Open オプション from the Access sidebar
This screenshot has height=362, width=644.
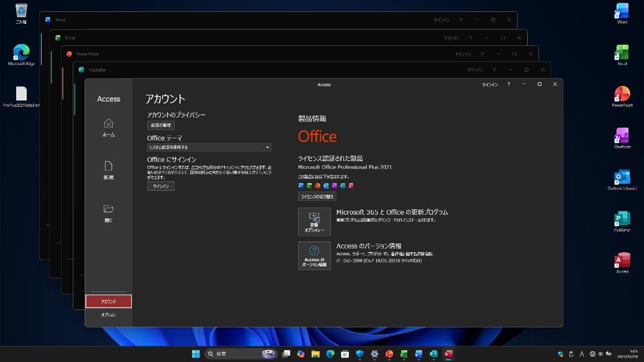108,314
